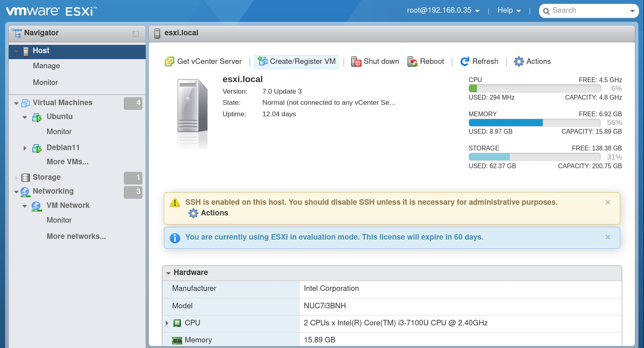The height and width of the screenshot is (348, 644).
Task: Click the Storage icon in Navigator
Action: point(25,177)
